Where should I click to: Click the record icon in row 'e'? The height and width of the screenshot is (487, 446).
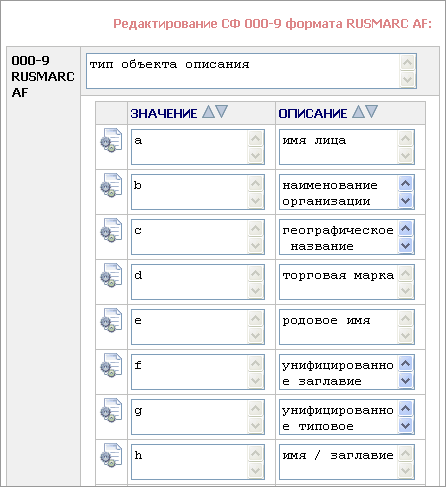(x=111, y=320)
